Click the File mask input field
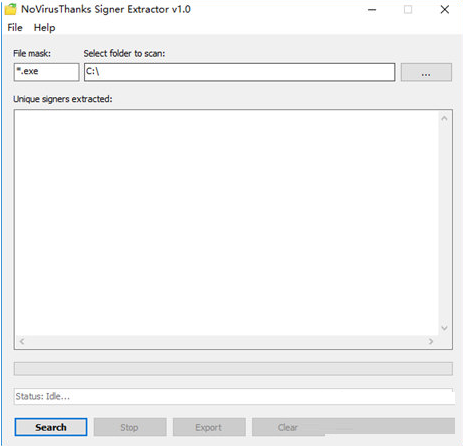 tap(46, 72)
